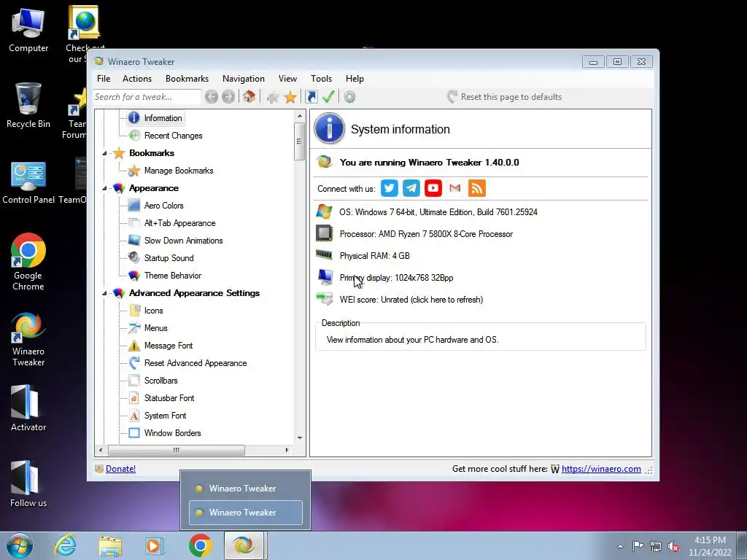The height and width of the screenshot is (560, 747).
Task: Click the tree panel horizontal scrollbar thumb
Action: coord(177,450)
